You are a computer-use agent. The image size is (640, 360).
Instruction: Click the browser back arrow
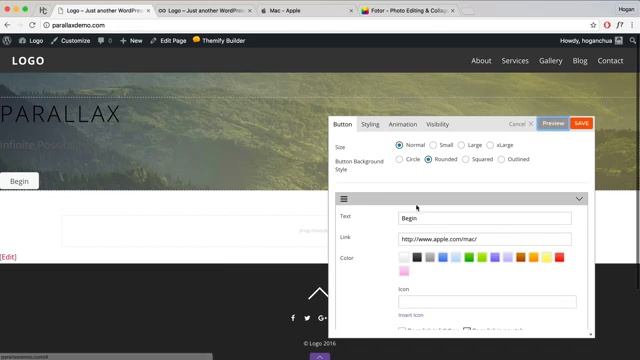[x=7, y=25]
